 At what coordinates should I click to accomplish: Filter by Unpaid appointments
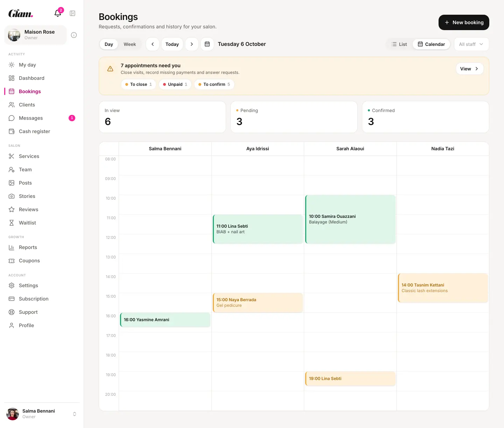tap(175, 84)
